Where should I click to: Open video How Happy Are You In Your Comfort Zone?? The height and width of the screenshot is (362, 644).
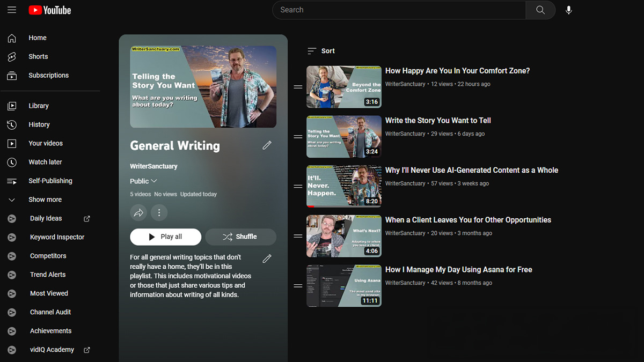point(457,71)
